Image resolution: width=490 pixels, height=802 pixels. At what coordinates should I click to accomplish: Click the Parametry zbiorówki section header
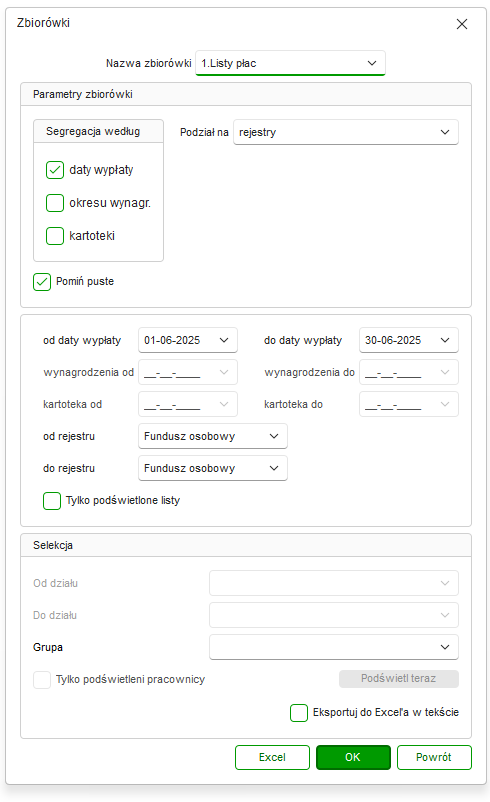(246, 94)
